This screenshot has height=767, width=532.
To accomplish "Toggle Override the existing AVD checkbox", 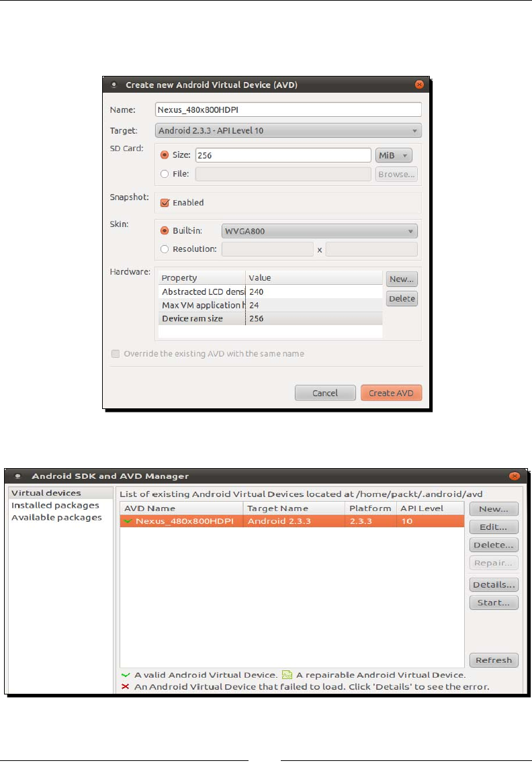I will coord(116,354).
